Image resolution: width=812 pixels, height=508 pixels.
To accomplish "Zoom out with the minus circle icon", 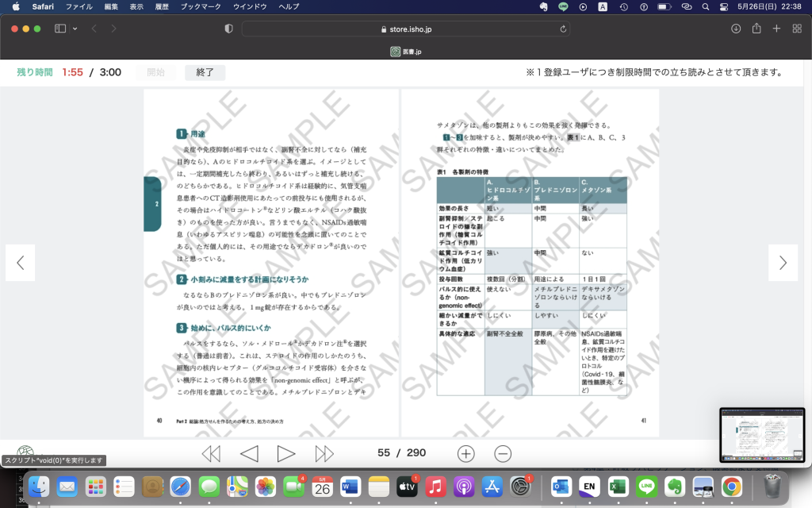I will click(503, 453).
